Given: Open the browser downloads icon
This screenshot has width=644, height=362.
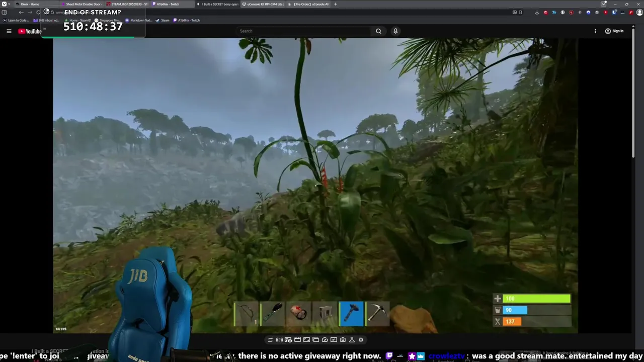Looking at the screenshot, I should (x=537, y=12).
